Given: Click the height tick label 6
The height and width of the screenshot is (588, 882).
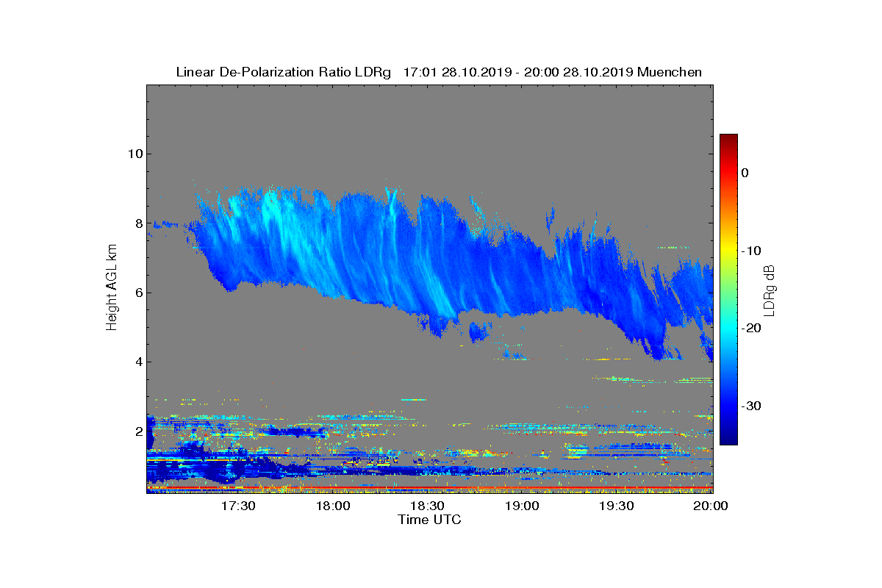Looking at the screenshot, I should 138,293.
